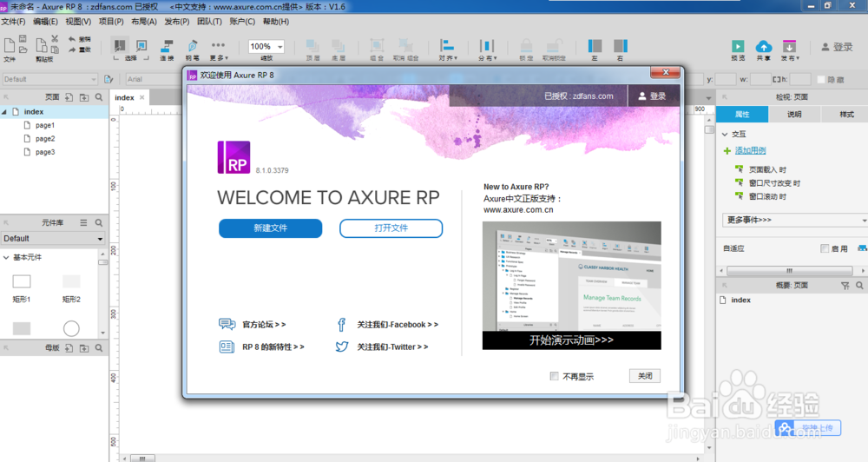868x462 pixels.
Task: Click the bring to front (顶层) icon
Action: pyautogui.click(x=312, y=46)
